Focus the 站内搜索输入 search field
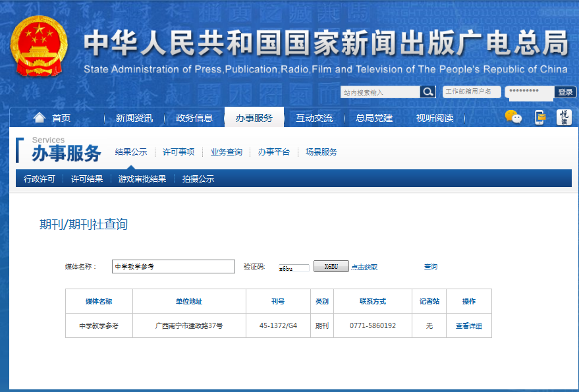The width and height of the screenshot is (579, 392). coord(380,92)
